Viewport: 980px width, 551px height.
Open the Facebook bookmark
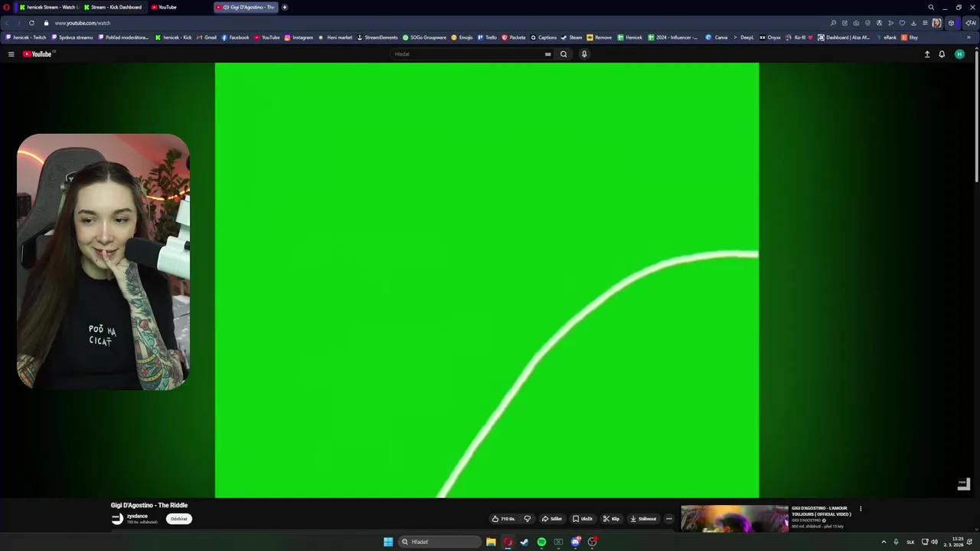coord(235,37)
